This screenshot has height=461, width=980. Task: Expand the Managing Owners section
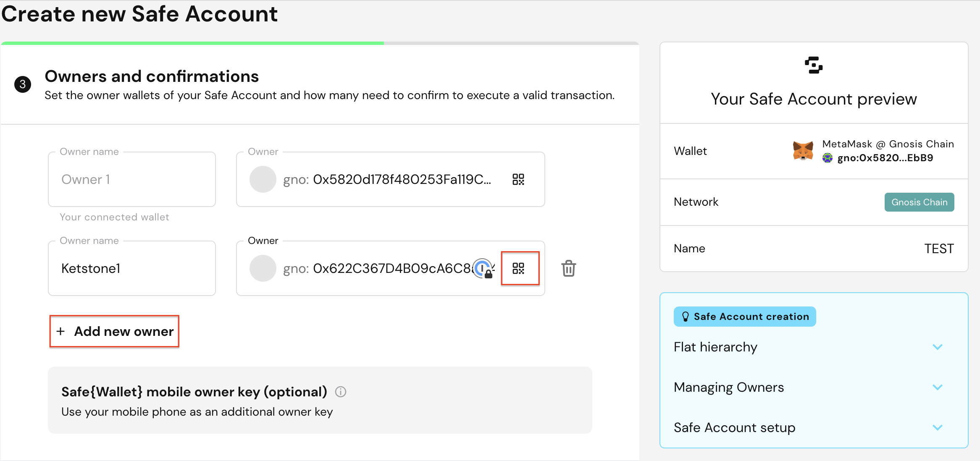click(x=937, y=388)
